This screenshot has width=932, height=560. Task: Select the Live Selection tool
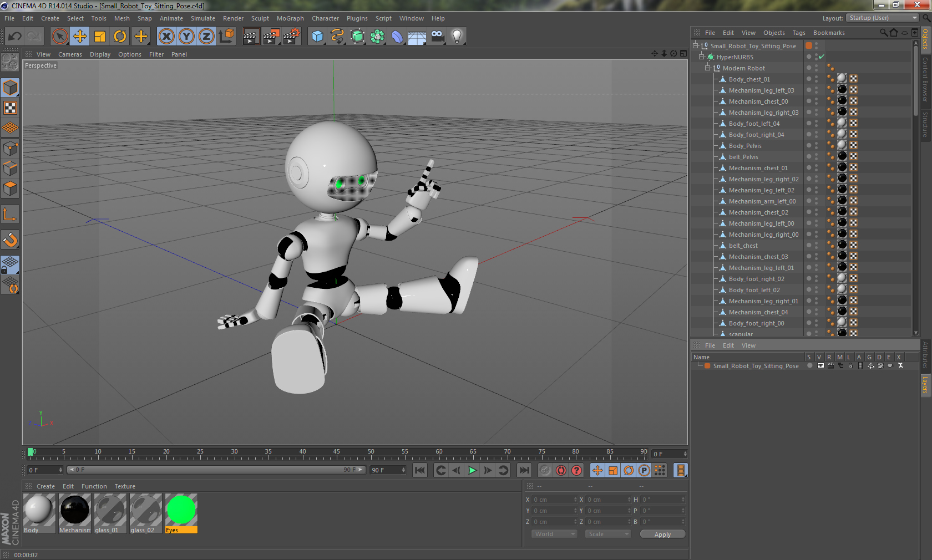pos(60,37)
